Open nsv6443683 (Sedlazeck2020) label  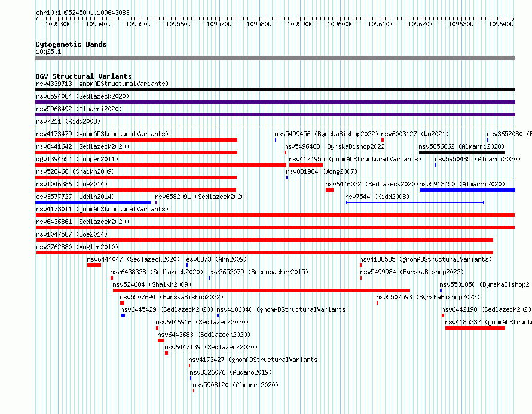[204, 335]
